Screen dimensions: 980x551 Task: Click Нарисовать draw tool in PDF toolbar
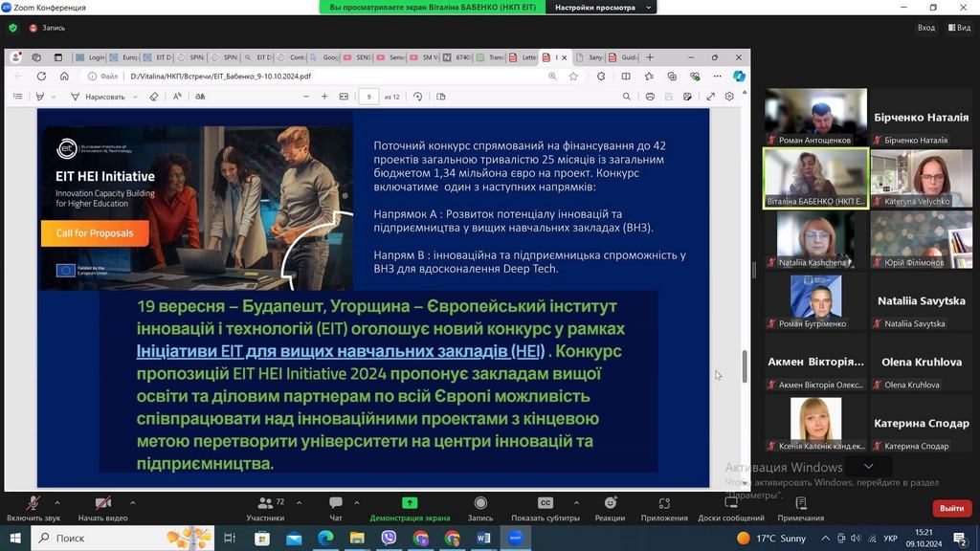(x=98, y=97)
